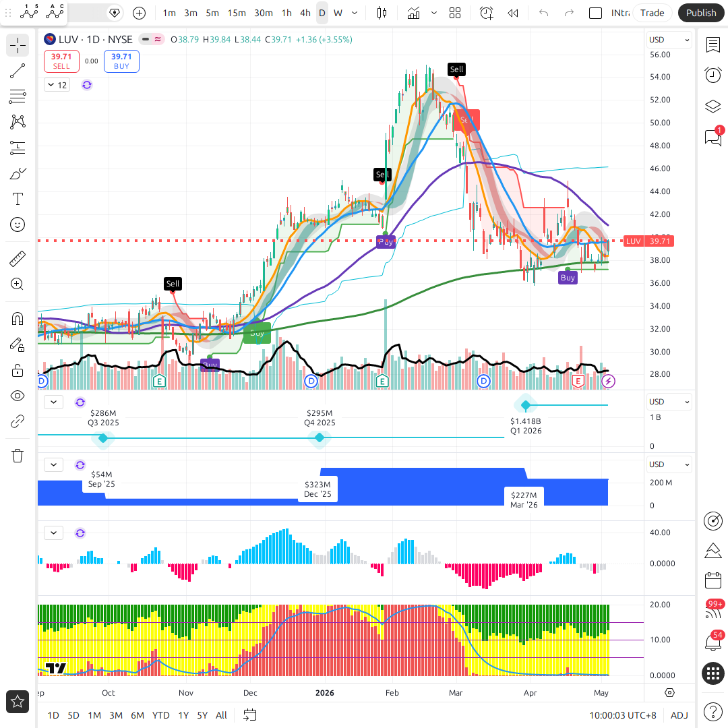This screenshot has height=728, width=728.
Task: Start bar replay mode
Action: (512, 13)
